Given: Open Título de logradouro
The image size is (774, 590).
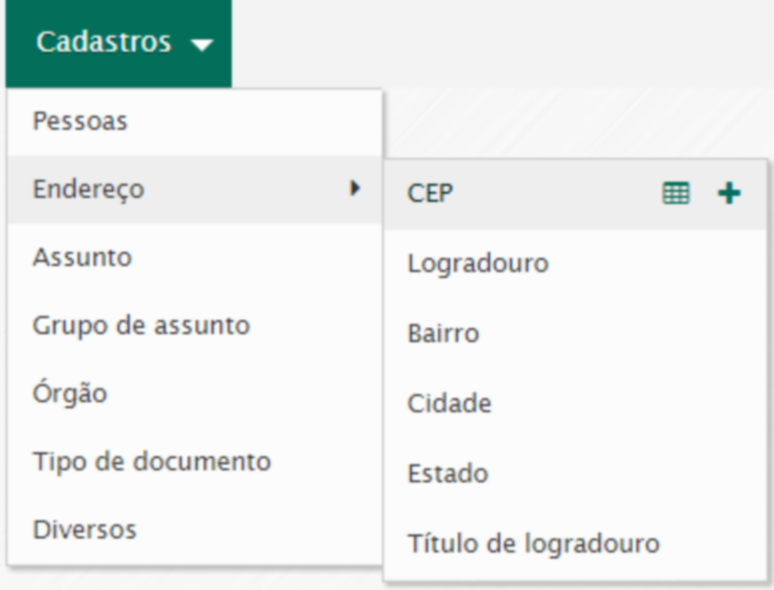Looking at the screenshot, I should (x=533, y=544).
